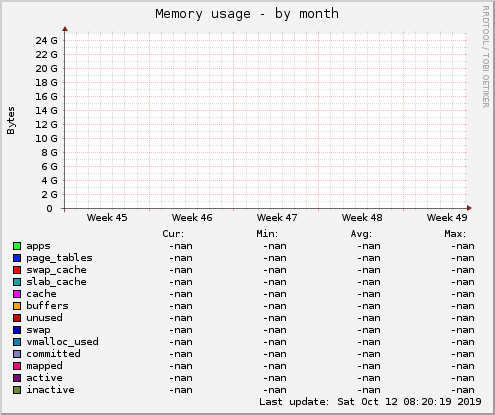This screenshot has height=415, width=495.
Task: Click the 'Last update' timestamp text
Action: (370, 402)
